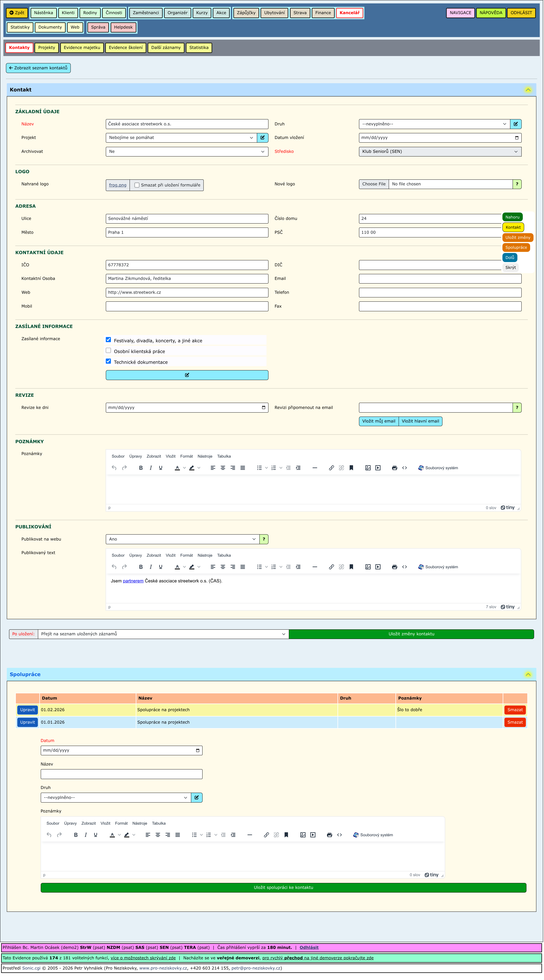Check the 'Osobní klientská práce' checkbox
Screen dimensions: 544x980
coord(108,350)
